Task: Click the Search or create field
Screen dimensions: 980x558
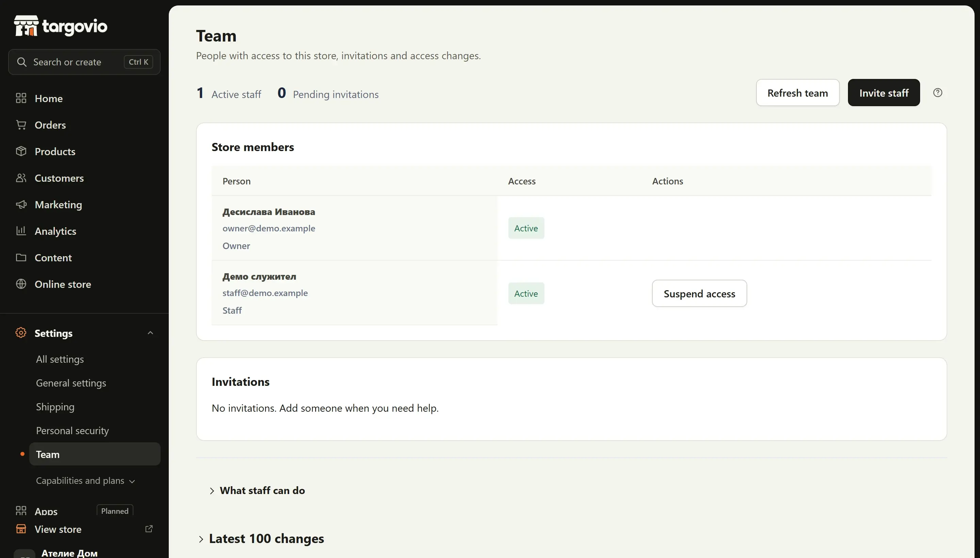Action: click(x=84, y=62)
